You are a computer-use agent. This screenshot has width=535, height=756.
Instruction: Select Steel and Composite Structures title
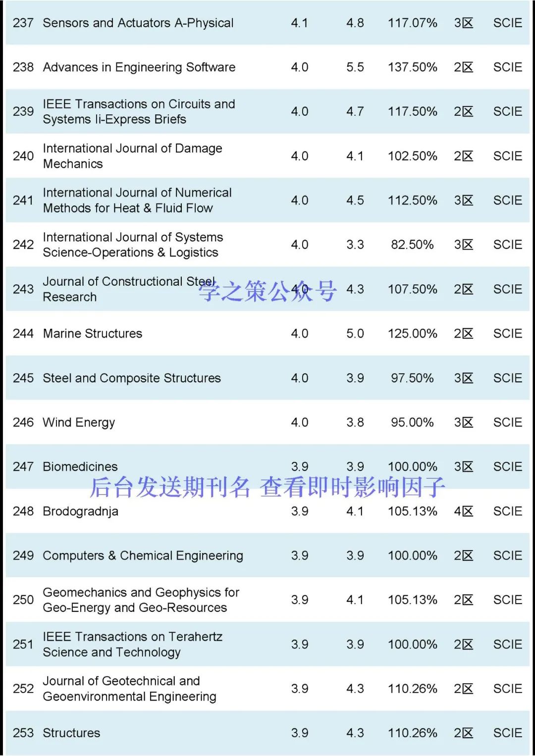(132, 378)
